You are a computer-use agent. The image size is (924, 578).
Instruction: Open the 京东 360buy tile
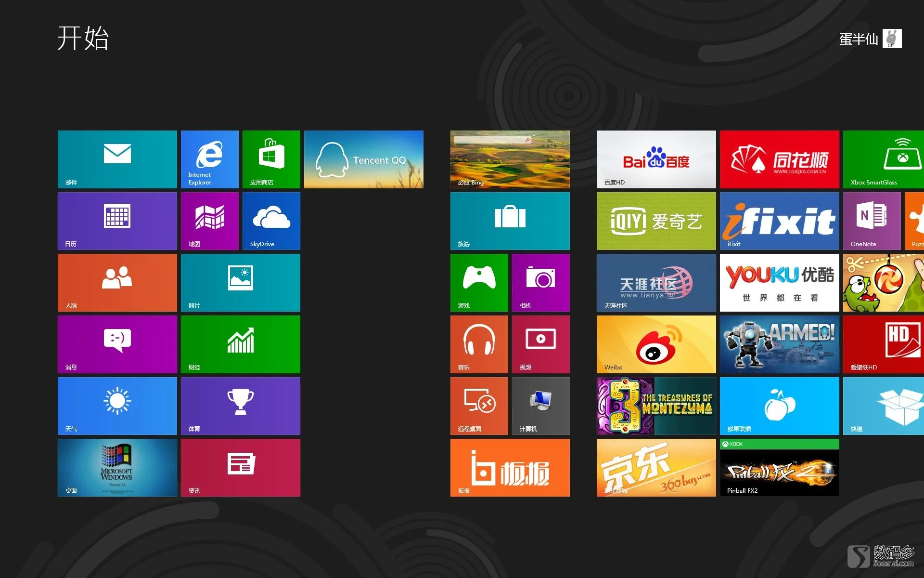(656, 468)
